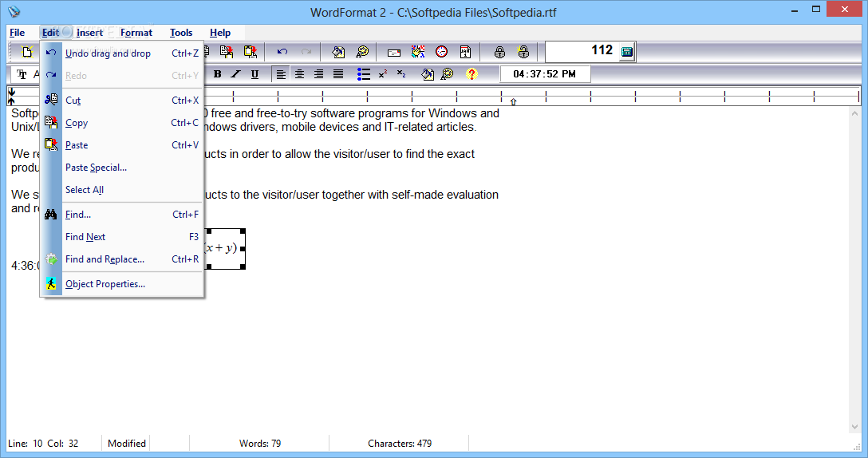
Task: Click the word 'IT-related' in the document
Action: [408, 127]
